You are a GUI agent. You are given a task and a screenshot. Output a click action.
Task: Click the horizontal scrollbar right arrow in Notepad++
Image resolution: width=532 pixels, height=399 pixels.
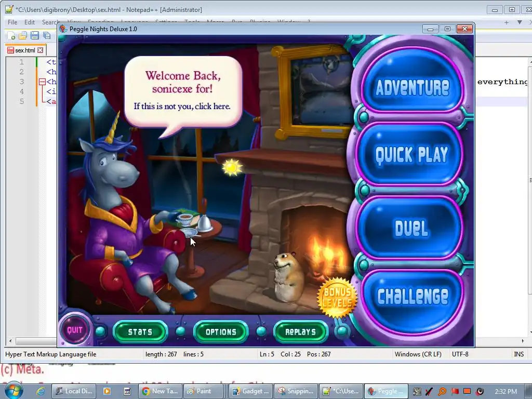pos(523,341)
